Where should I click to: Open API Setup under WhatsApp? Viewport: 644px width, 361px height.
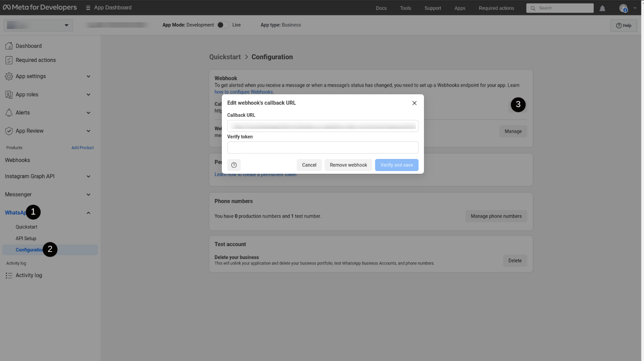26,238
